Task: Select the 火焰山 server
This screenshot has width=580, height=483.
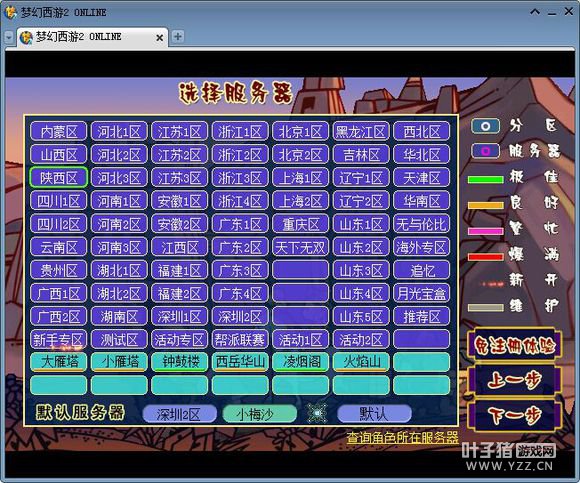Action: [x=361, y=361]
